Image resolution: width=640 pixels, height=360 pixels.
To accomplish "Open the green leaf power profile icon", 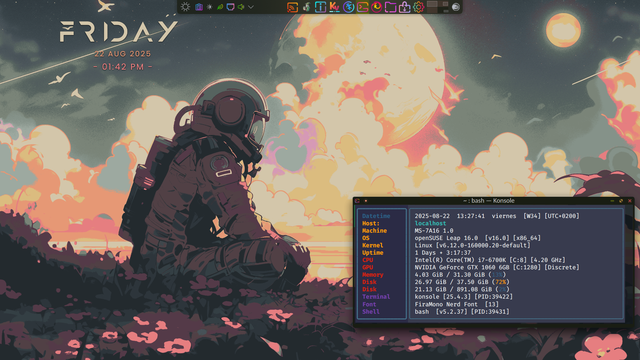I will pos(220,7).
